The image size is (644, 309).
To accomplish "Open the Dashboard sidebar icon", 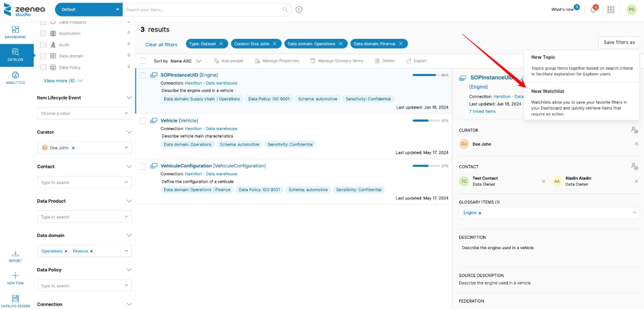I will click(15, 31).
